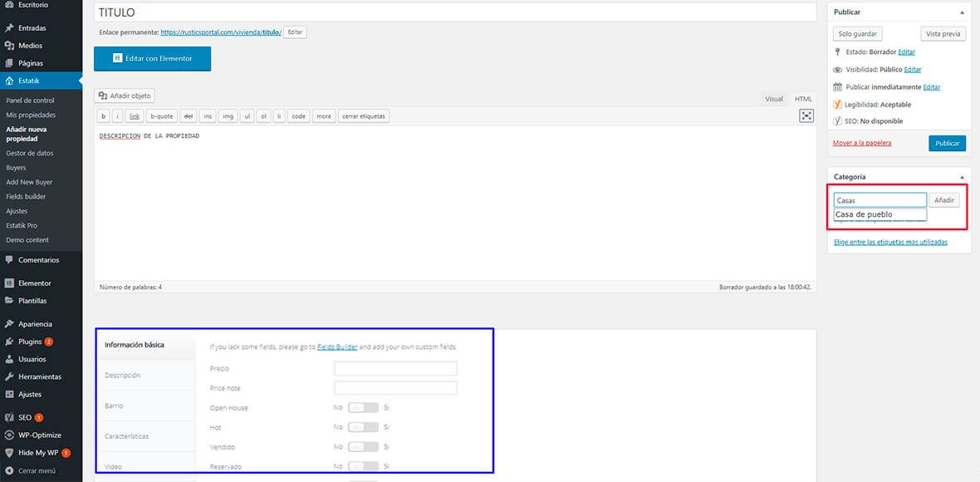
Task: Click the Apariencia brush icon
Action: click(9, 324)
